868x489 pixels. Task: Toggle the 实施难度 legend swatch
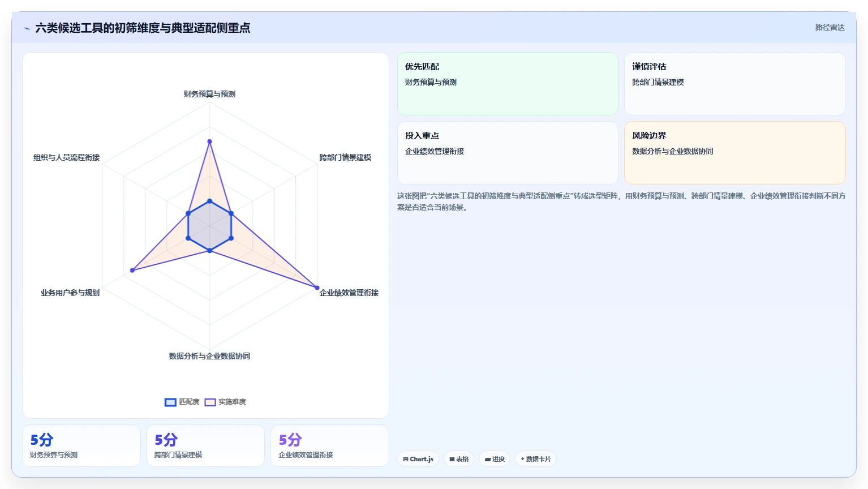click(x=210, y=402)
